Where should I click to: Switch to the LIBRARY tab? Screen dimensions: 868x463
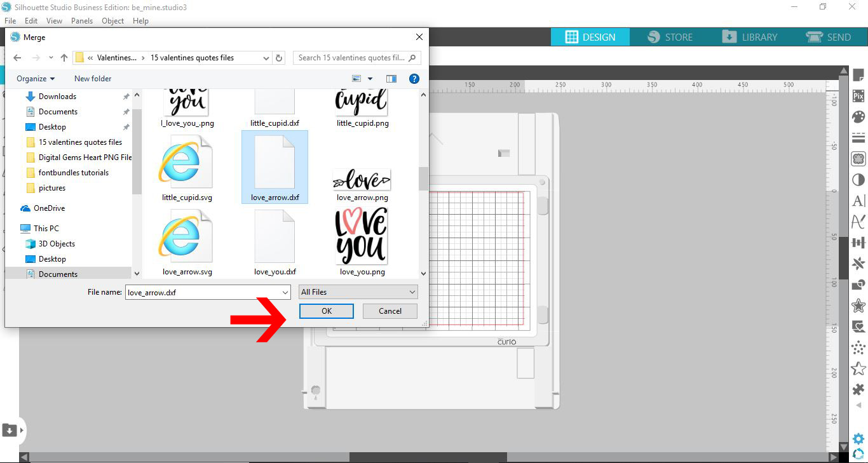pos(750,37)
